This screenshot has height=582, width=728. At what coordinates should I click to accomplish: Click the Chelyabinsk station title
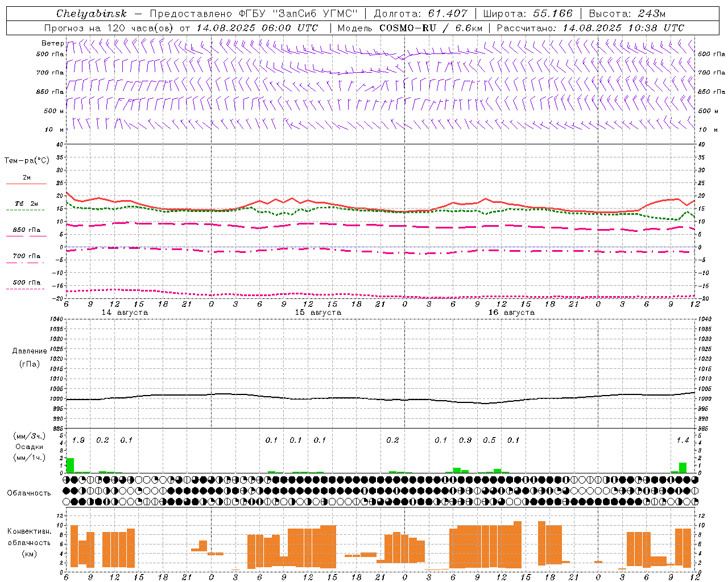point(92,14)
